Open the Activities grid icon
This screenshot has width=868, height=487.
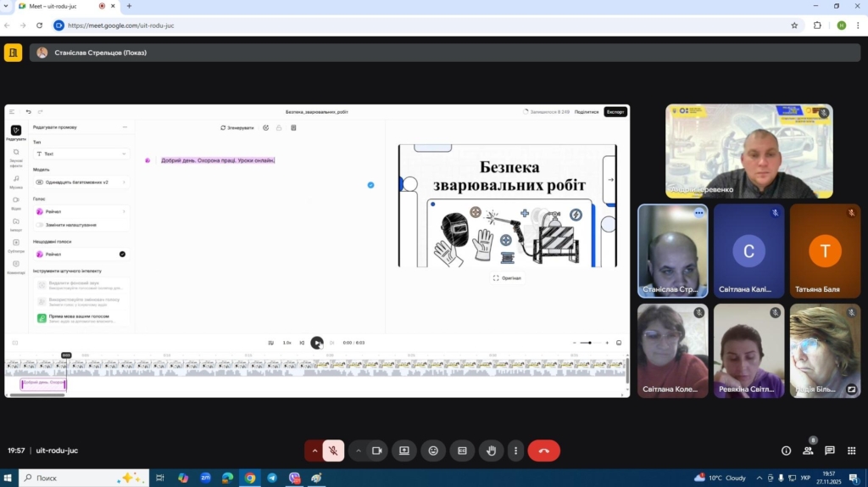851,451
